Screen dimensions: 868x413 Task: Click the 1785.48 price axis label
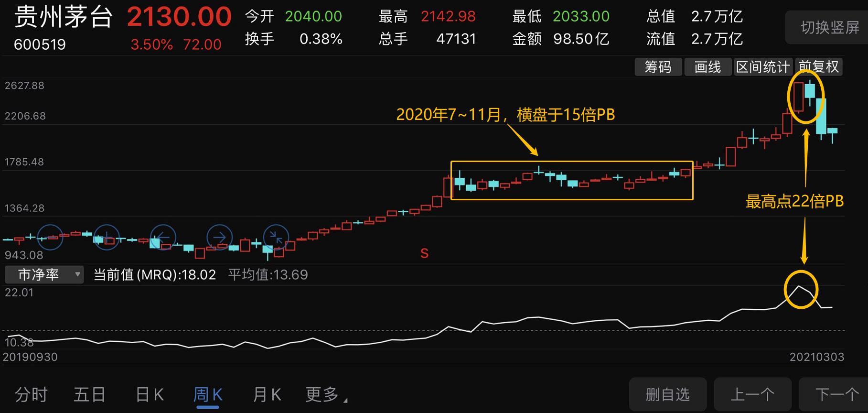click(x=24, y=162)
